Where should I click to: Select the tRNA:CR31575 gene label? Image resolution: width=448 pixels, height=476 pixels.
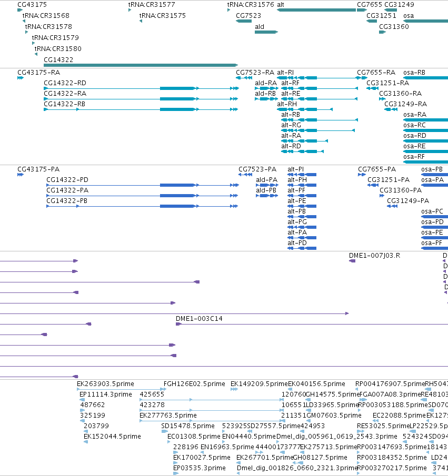[x=163, y=15]
